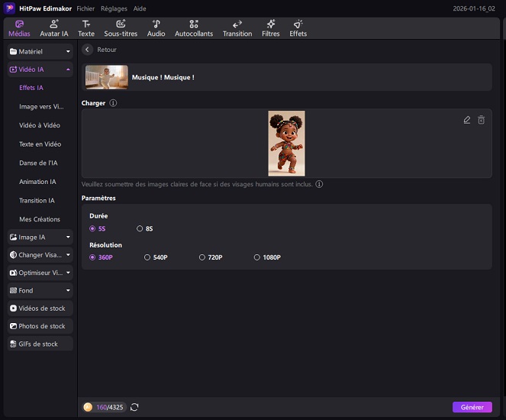Choose 720P resolution
The width and height of the screenshot is (506, 420).
(202, 257)
